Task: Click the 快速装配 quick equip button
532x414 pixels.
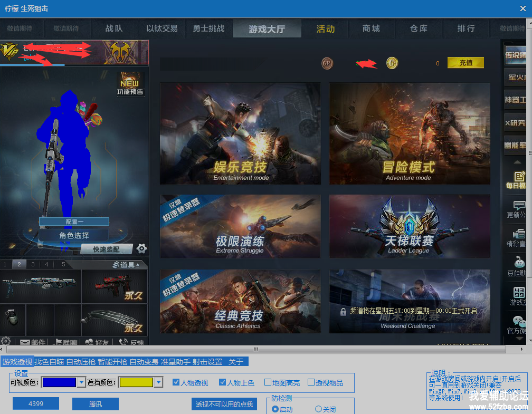Action: point(106,249)
